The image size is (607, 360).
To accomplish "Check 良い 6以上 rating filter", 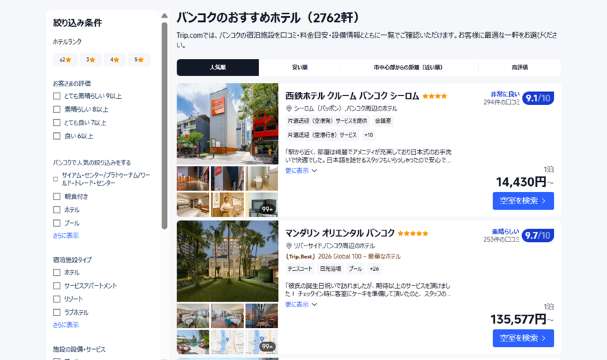I will pyautogui.click(x=57, y=136).
